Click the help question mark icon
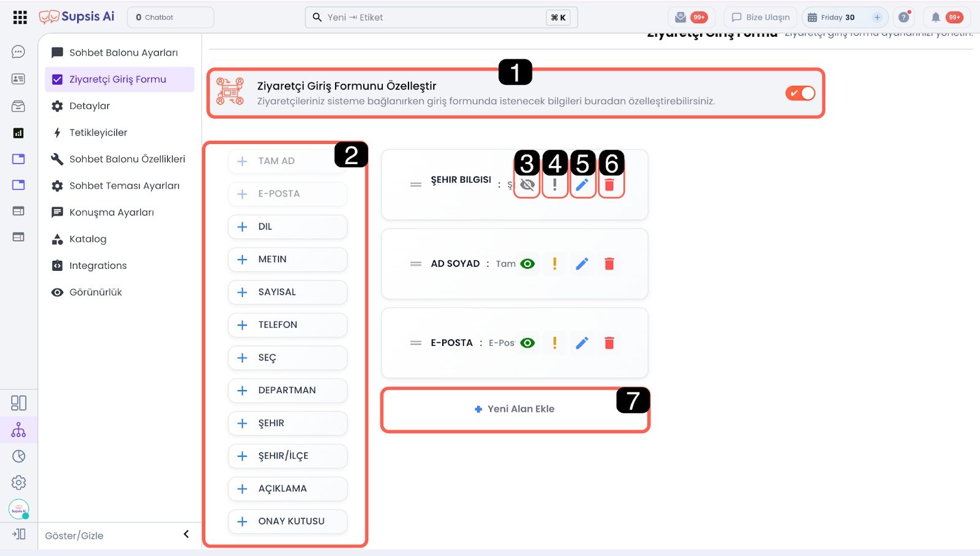Viewport: 980px width, 556px height. point(903,17)
